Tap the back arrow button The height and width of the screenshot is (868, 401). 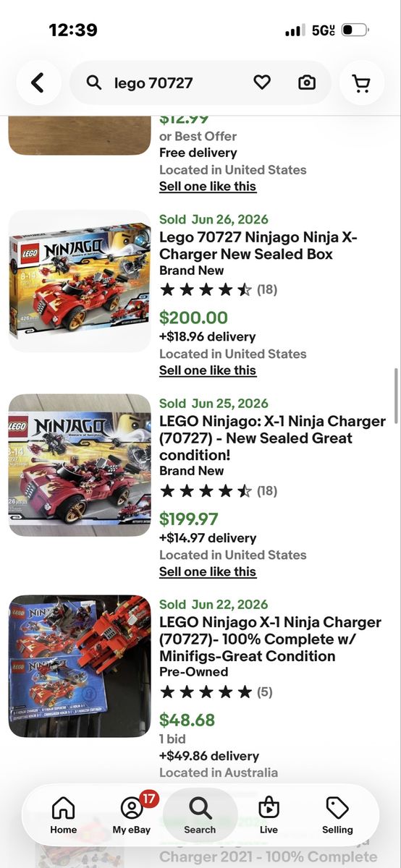(x=38, y=82)
